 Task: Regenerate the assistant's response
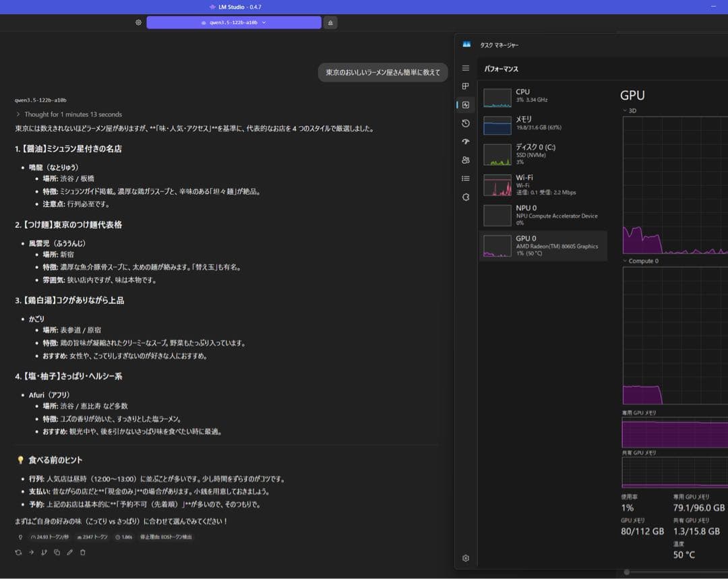click(18, 552)
